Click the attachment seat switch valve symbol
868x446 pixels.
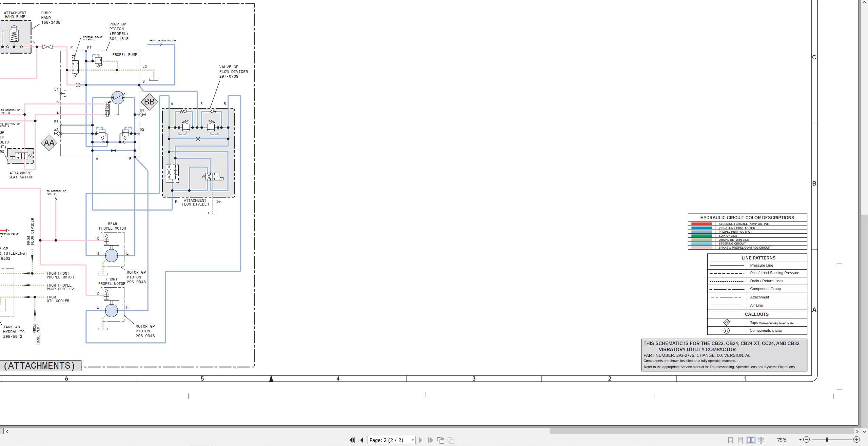(21, 156)
